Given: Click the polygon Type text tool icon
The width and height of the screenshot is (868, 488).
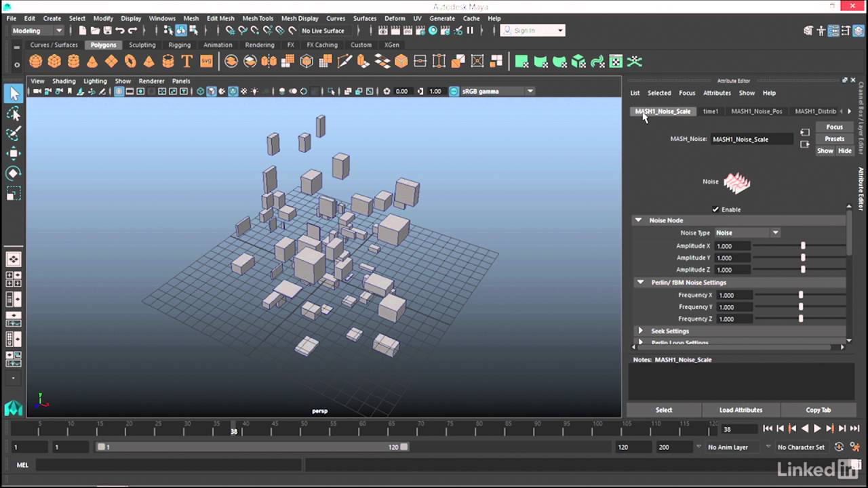Looking at the screenshot, I should tap(187, 62).
